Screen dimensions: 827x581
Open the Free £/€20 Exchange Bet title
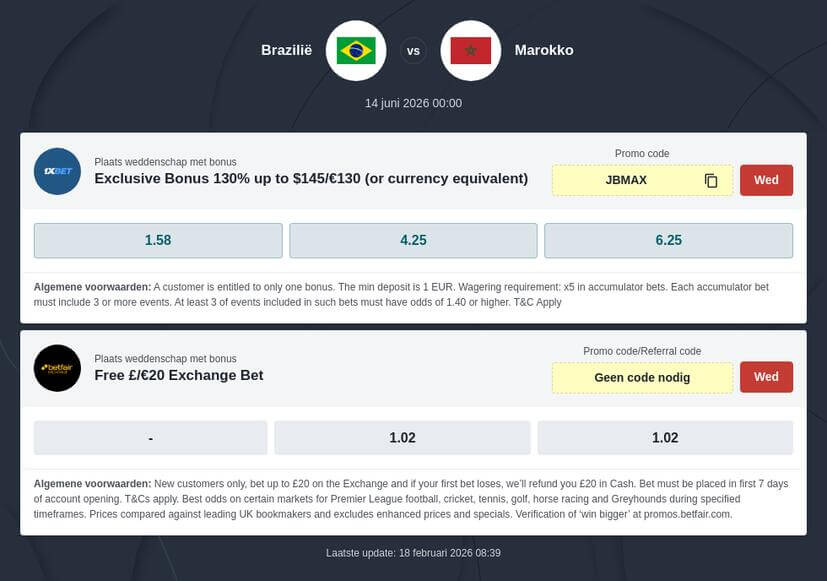point(179,376)
